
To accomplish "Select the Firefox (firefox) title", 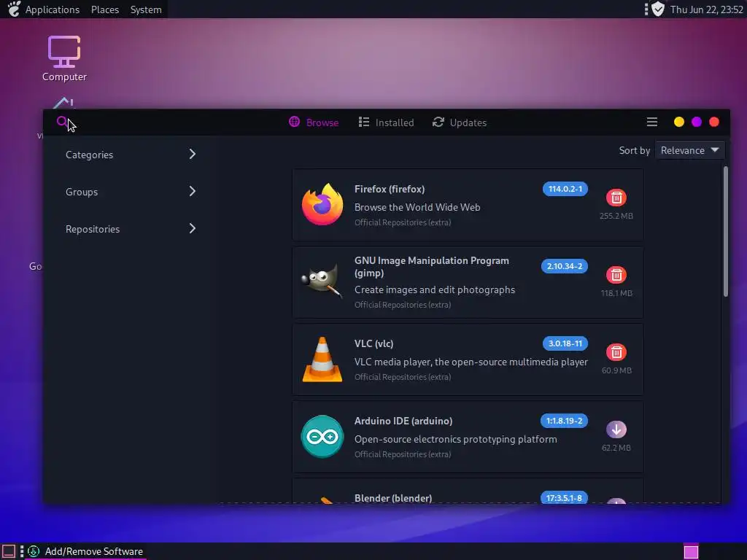I will pyautogui.click(x=390, y=189).
